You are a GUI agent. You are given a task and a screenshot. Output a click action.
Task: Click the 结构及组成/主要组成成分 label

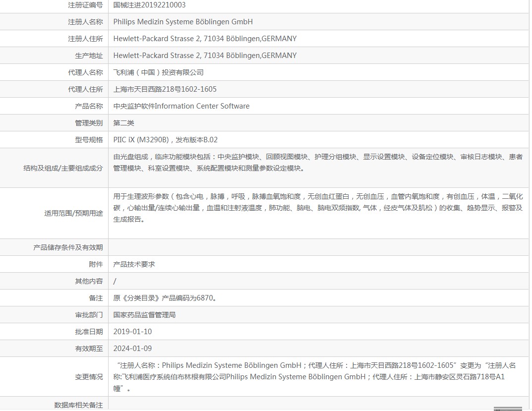[x=63, y=169]
